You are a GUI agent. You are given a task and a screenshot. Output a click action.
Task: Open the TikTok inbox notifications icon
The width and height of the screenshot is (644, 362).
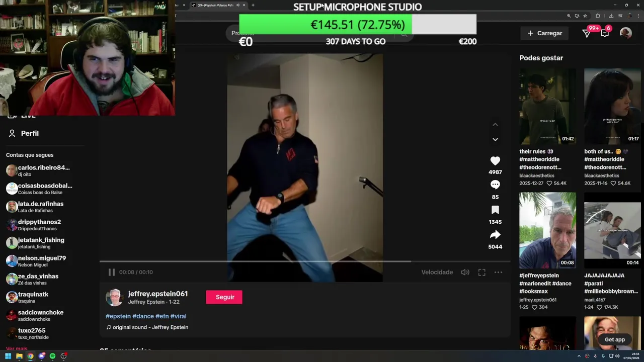point(605,33)
